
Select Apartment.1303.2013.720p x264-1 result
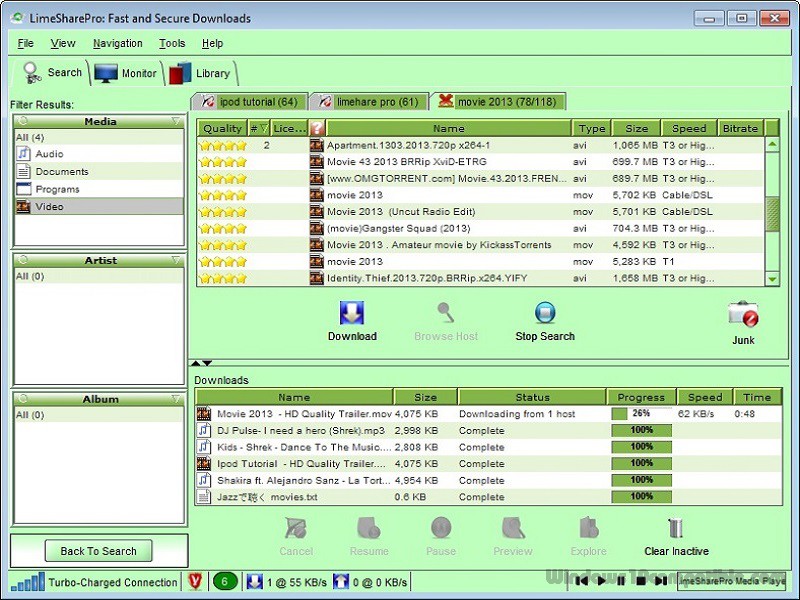pyautogui.click(x=480, y=145)
